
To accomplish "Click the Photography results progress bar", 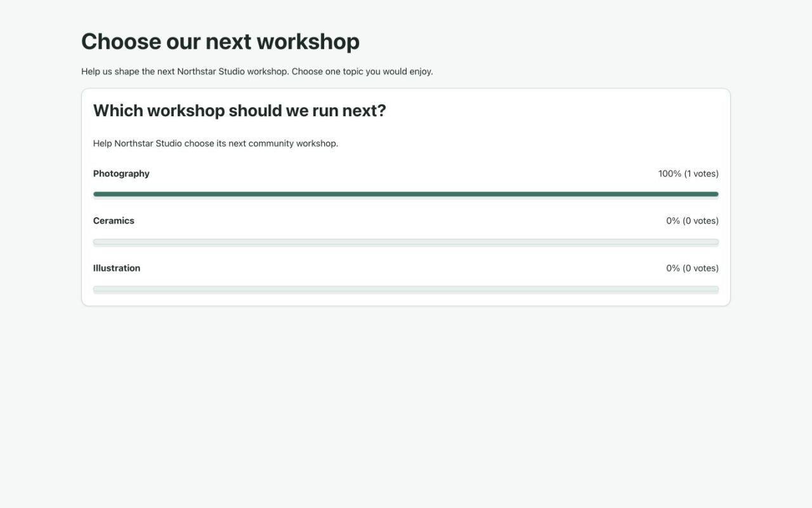I will coord(406,194).
